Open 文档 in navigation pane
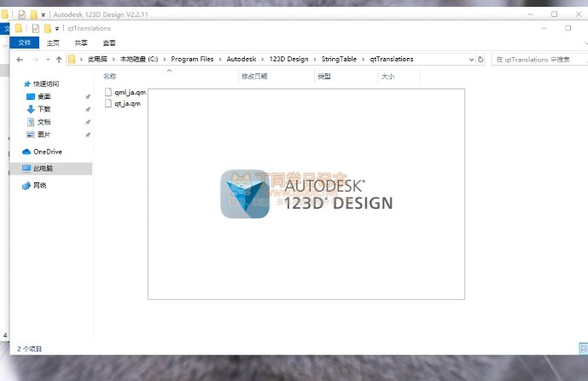 coord(44,122)
